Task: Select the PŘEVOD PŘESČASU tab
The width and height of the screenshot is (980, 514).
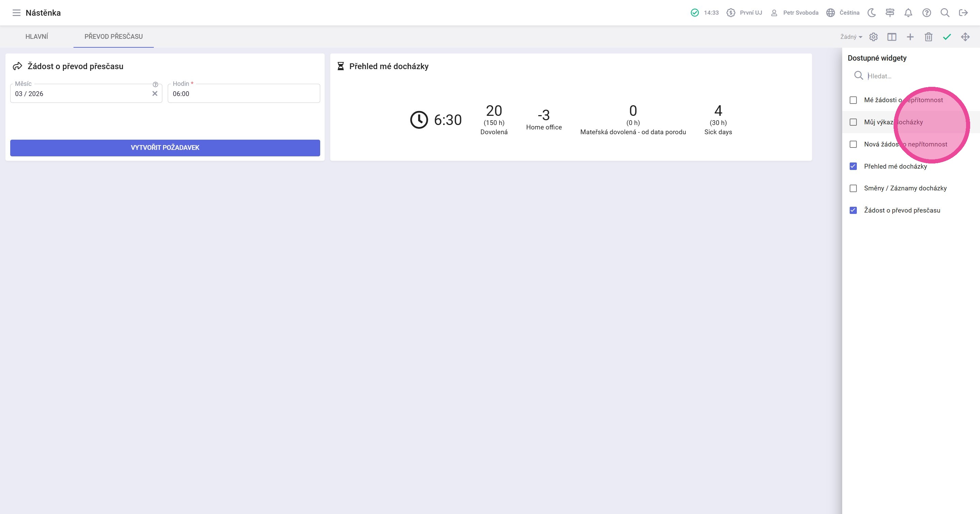Action: (x=113, y=36)
